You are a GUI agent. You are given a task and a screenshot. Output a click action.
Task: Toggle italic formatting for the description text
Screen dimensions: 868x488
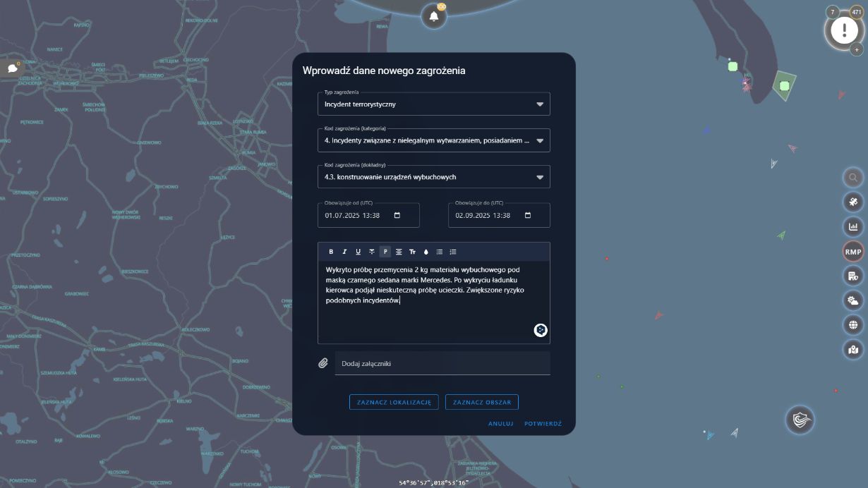click(344, 251)
